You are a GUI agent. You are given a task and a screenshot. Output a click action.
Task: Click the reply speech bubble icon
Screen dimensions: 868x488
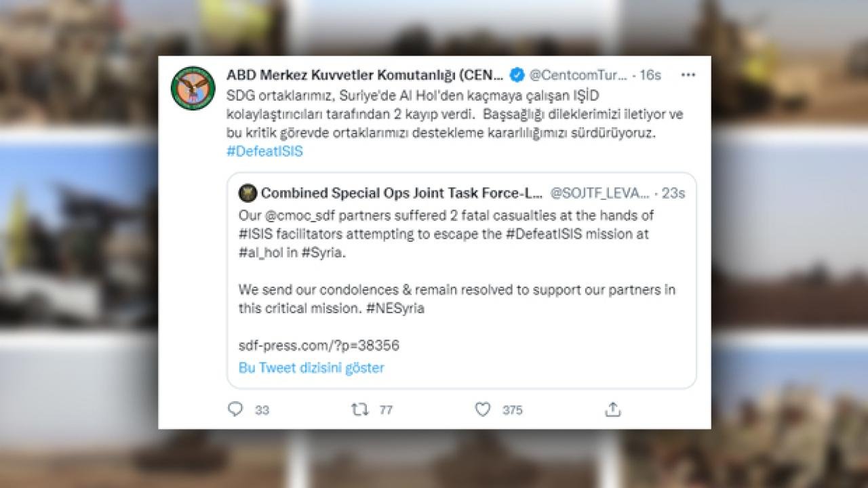click(235, 409)
